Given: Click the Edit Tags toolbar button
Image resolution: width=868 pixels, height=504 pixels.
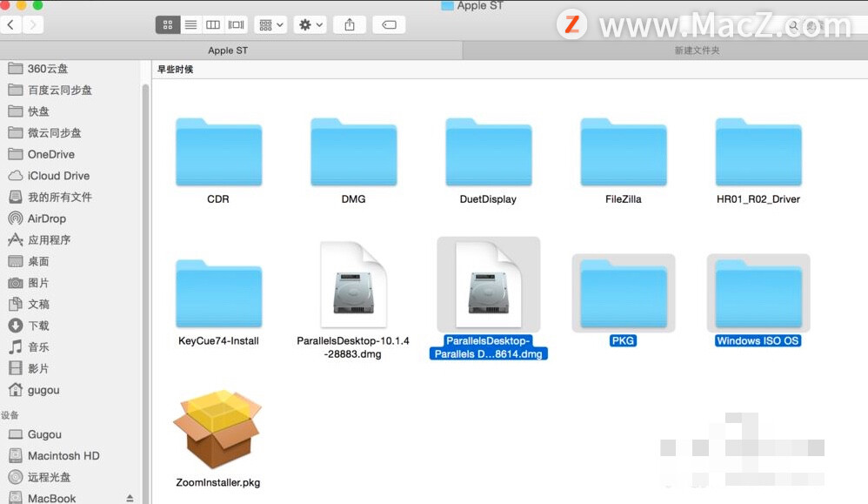Looking at the screenshot, I should (389, 25).
